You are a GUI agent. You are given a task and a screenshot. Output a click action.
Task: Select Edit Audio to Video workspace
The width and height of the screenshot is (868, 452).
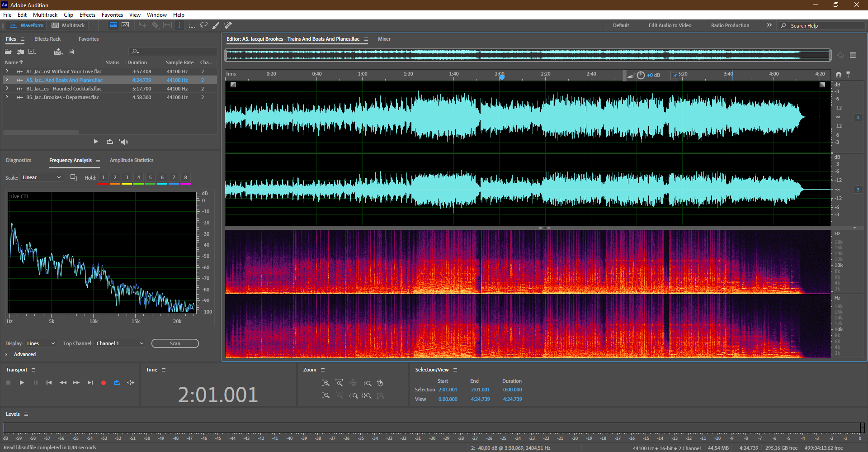670,25
